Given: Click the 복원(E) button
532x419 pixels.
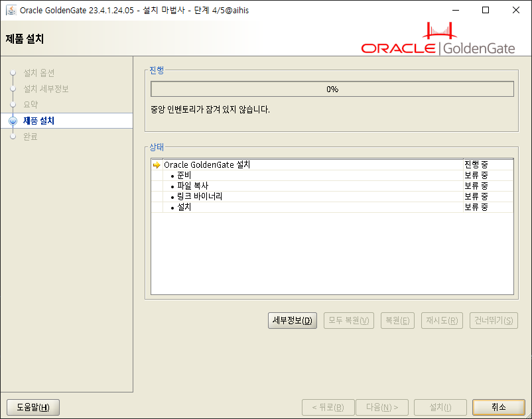Looking at the screenshot, I should pyautogui.click(x=397, y=321).
